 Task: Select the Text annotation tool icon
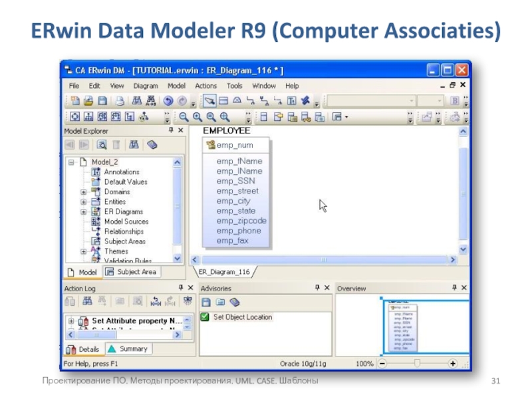pos(292,101)
